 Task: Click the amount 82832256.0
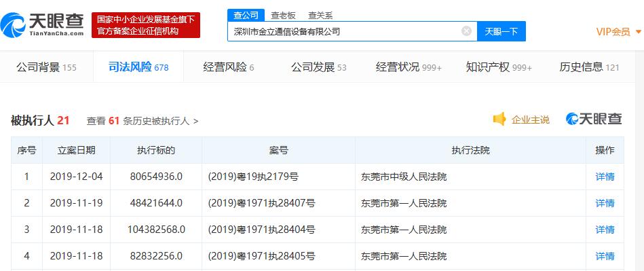point(156,256)
